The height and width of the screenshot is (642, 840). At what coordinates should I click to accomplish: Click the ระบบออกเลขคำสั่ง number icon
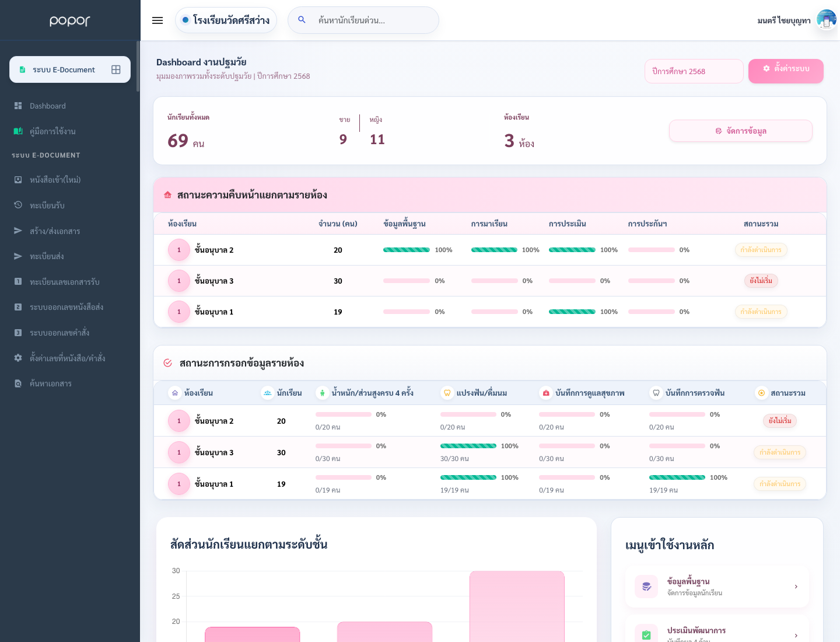point(18,333)
